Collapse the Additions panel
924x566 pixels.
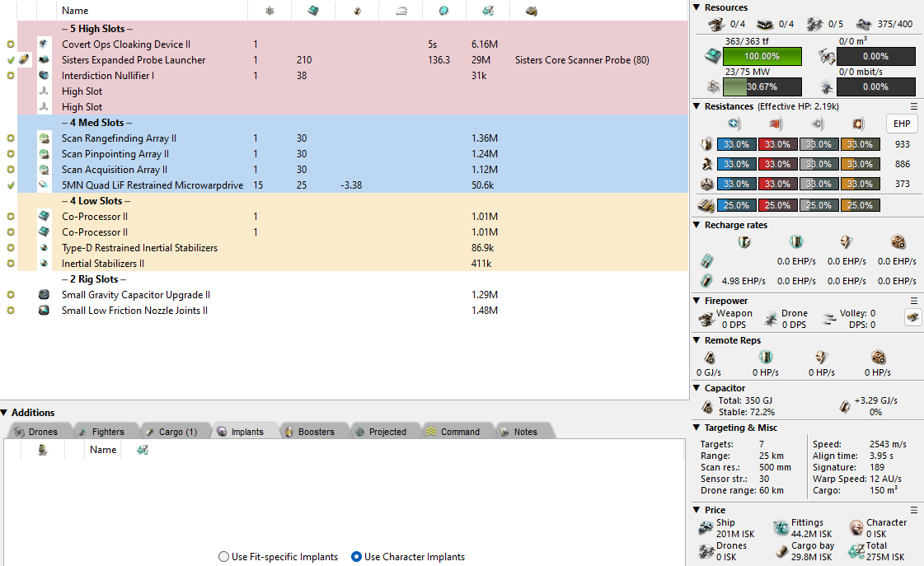[x=5, y=413]
